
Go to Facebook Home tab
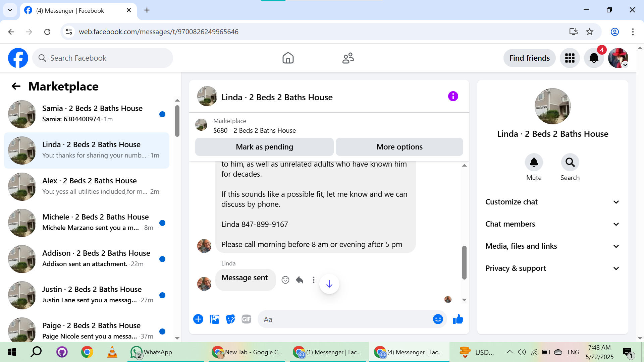pyautogui.click(x=288, y=58)
